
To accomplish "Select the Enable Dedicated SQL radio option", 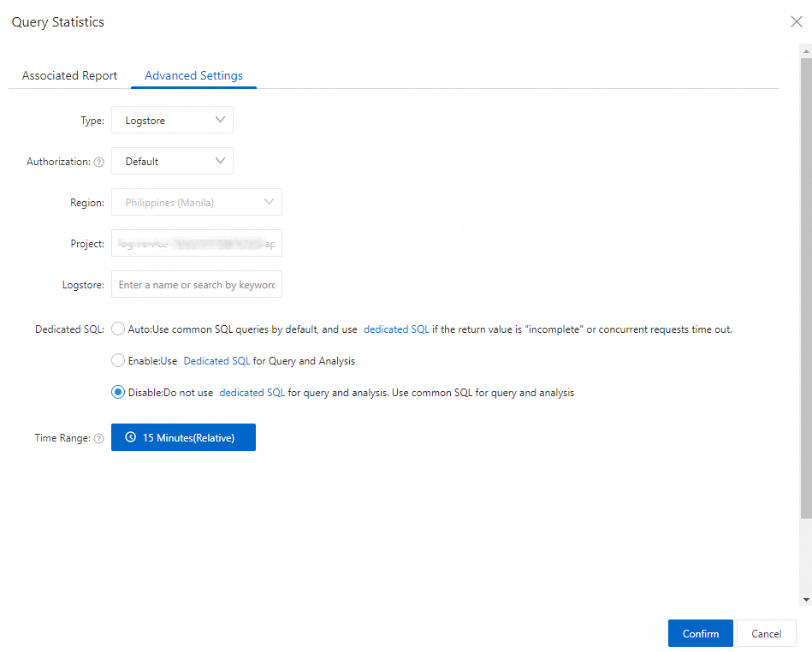I will click(x=118, y=360).
